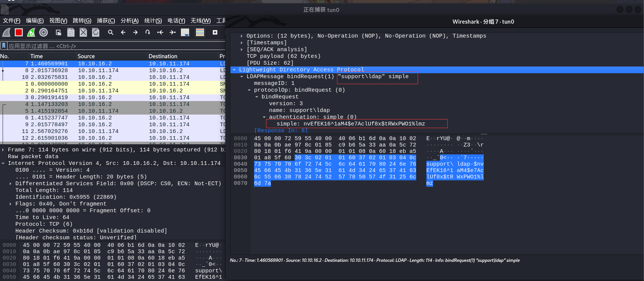Open the 统计(S) menu
The image size is (644, 281).
[x=153, y=21]
